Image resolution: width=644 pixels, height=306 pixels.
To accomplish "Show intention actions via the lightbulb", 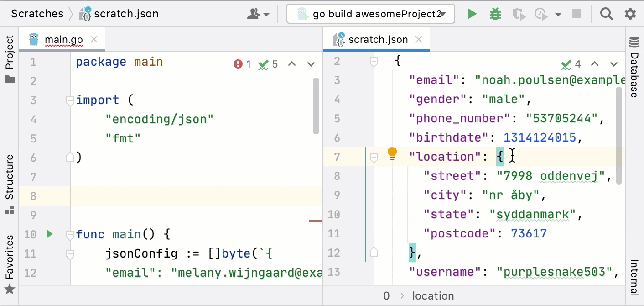I will 392,153.
